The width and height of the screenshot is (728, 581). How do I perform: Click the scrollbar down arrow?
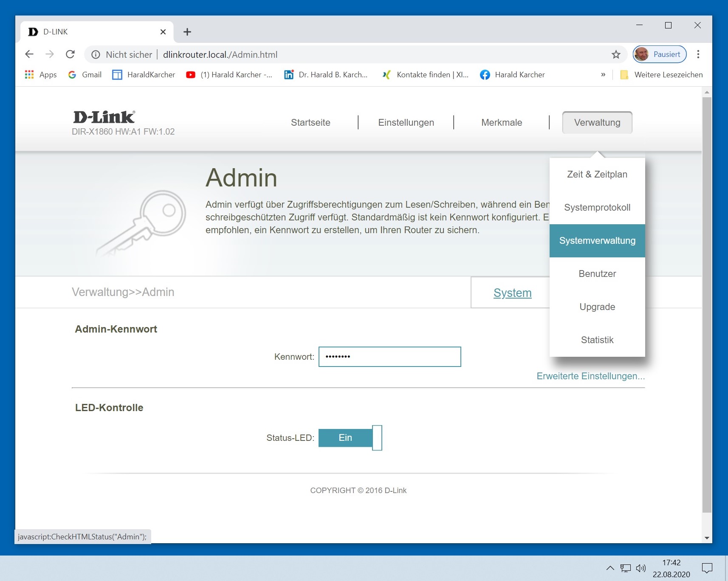707,538
